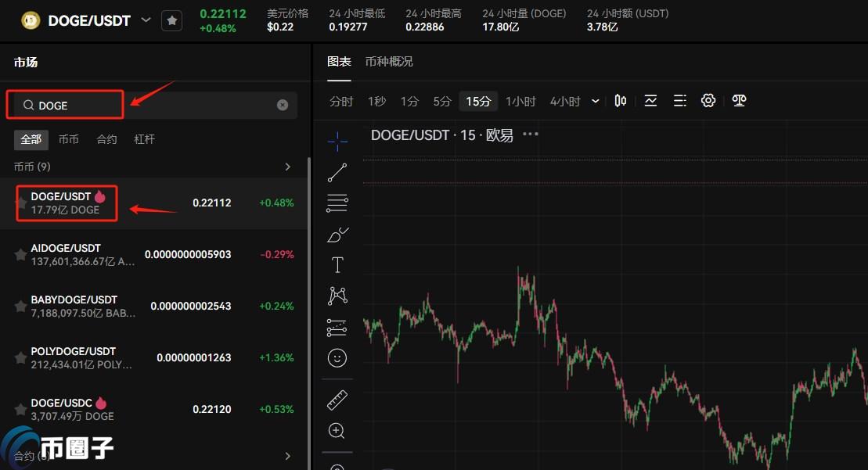Open the POLYDOGE/USDT market row
This screenshot has width=868, height=470.
pyautogui.click(x=153, y=357)
